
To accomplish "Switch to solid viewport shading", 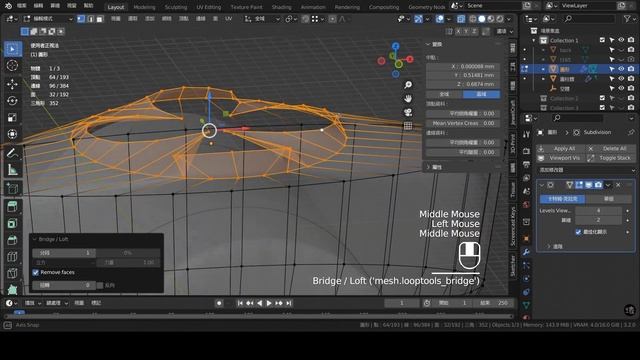I will (482, 19).
